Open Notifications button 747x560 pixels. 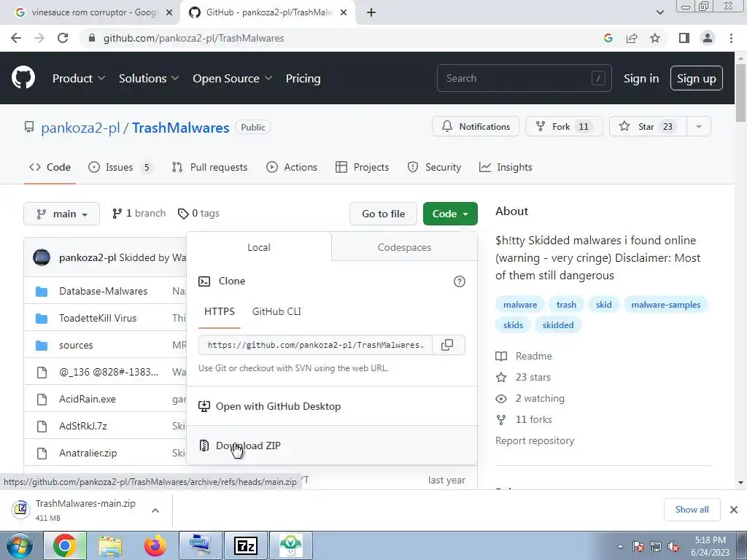click(x=476, y=127)
